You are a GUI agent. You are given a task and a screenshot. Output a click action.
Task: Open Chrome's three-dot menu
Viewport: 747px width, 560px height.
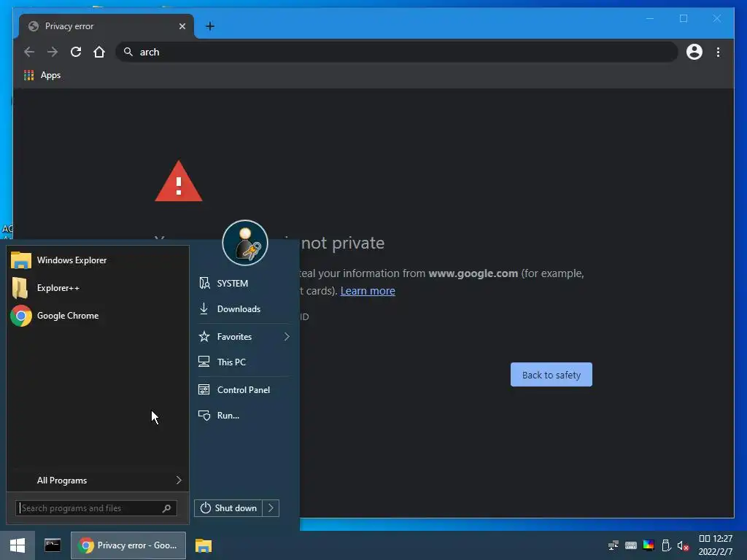click(718, 52)
